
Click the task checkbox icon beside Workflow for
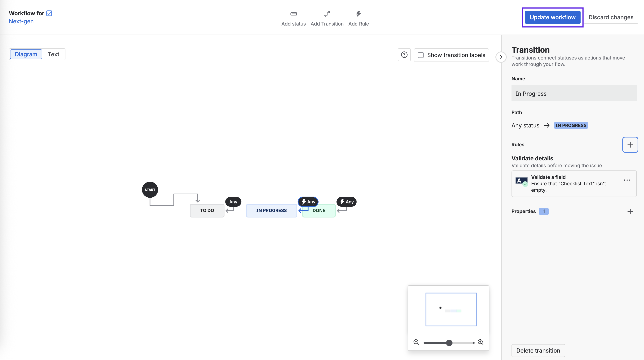click(x=49, y=13)
